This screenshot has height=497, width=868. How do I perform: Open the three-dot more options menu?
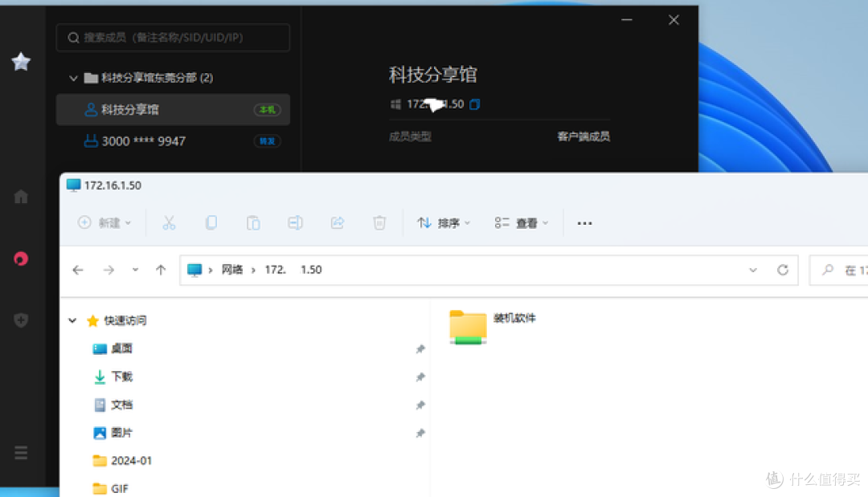point(584,223)
